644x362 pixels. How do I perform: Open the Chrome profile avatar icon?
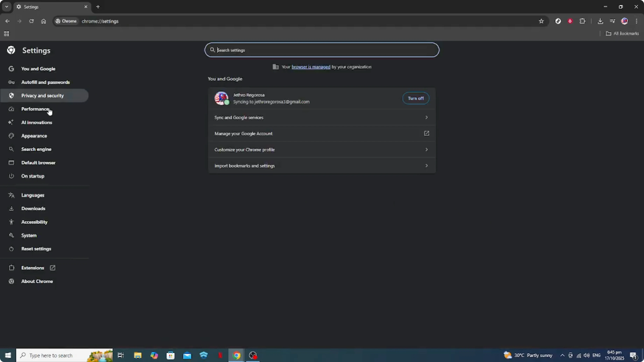tap(625, 21)
